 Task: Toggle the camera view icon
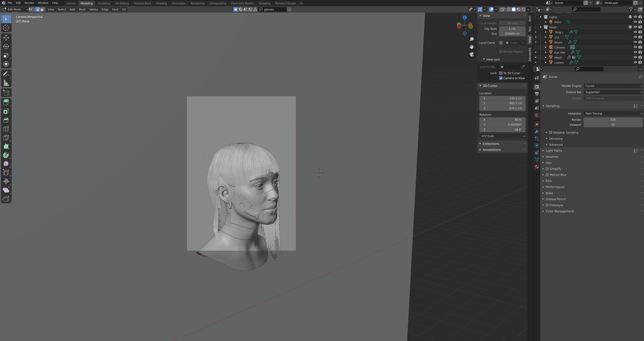[x=471, y=54]
